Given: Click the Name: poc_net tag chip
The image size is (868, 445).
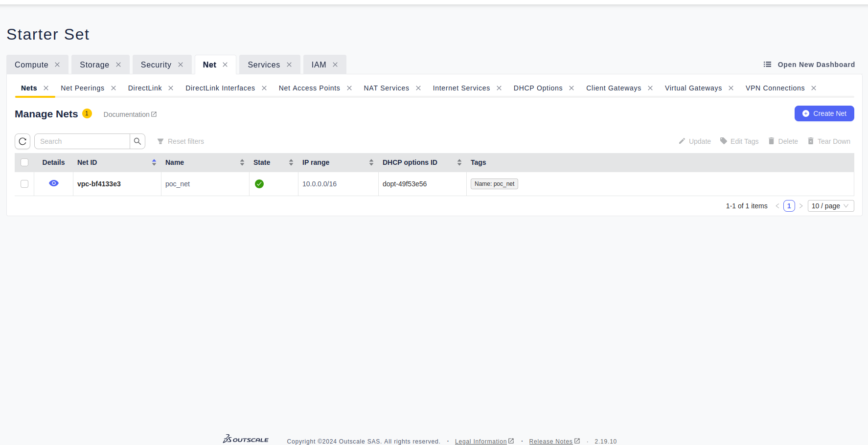Looking at the screenshot, I should click(494, 184).
